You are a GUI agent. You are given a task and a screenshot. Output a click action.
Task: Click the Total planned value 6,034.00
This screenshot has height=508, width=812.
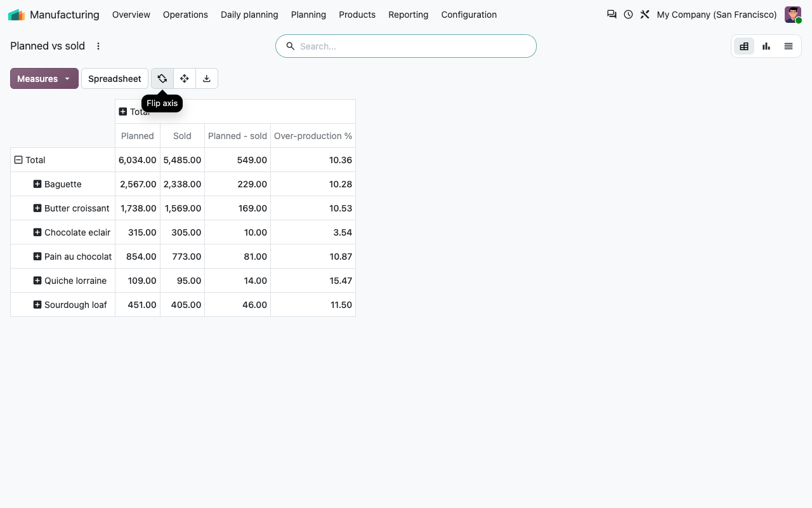tap(138, 160)
